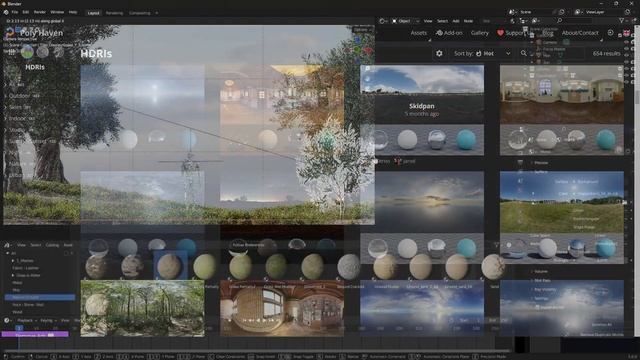Select the Models asset type icon

pos(58,52)
